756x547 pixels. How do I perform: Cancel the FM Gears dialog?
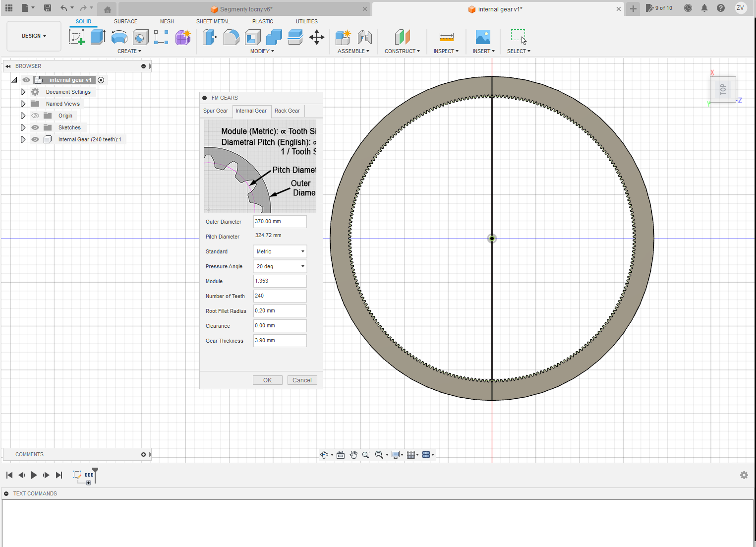[x=302, y=380]
